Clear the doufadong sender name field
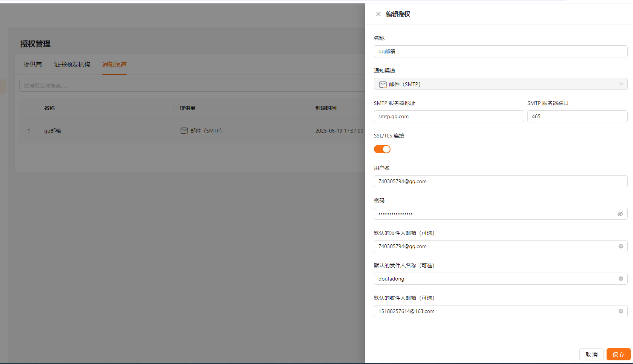The width and height of the screenshot is (633, 364). pyautogui.click(x=621, y=279)
